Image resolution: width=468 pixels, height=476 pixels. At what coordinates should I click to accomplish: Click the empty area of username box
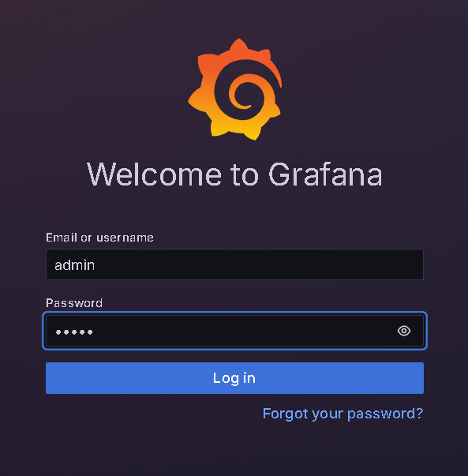(258, 264)
